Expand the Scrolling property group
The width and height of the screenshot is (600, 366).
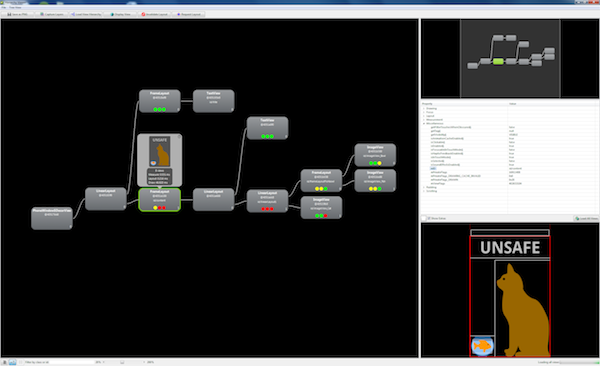pos(424,191)
